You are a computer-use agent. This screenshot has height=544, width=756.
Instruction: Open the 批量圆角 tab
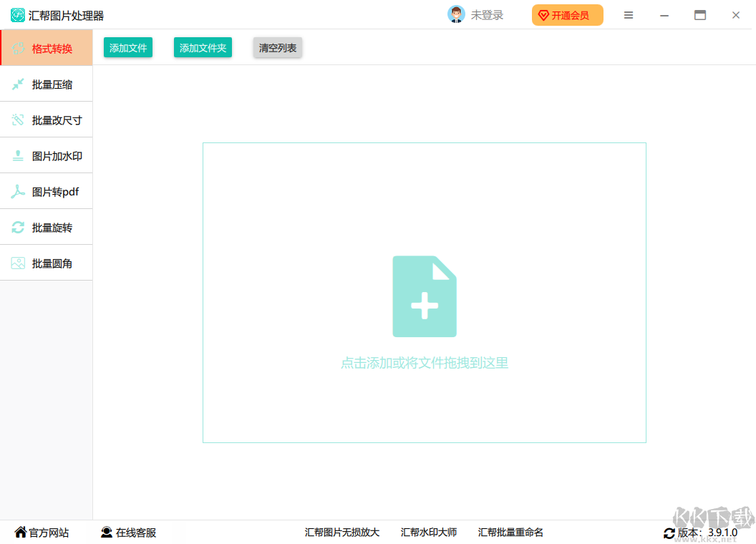(47, 263)
